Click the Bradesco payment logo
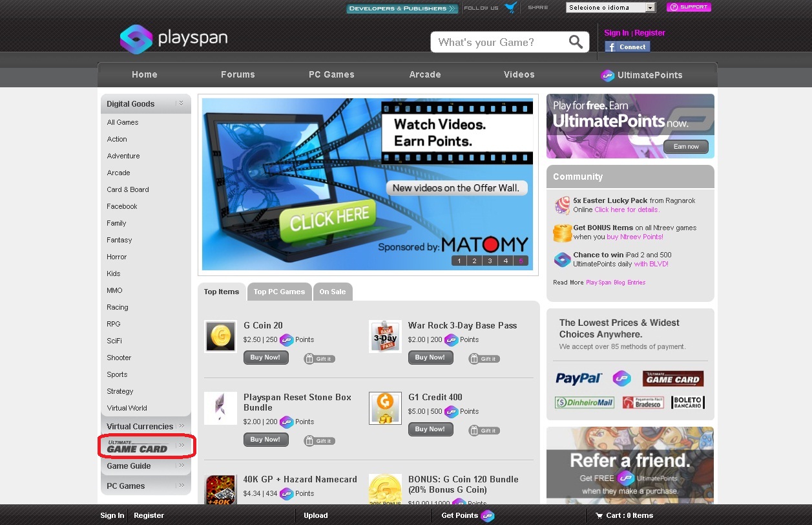The height and width of the screenshot is (525, 812). click(x=643, y=402)
